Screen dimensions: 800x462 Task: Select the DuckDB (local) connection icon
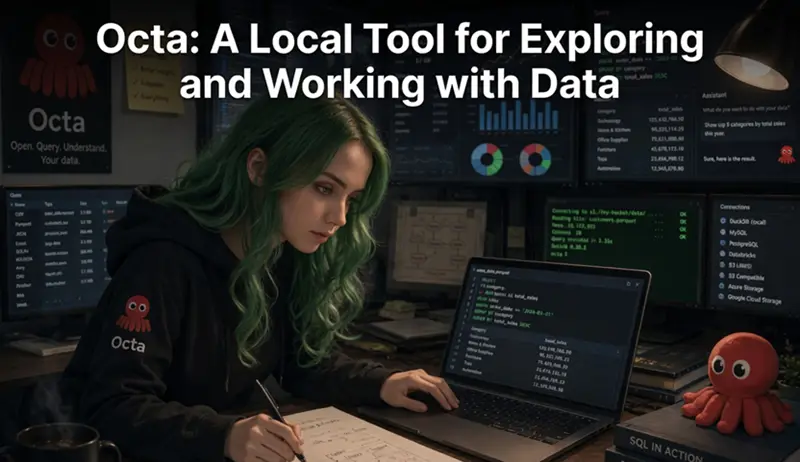pyautogui.click(x=723, y=221)
